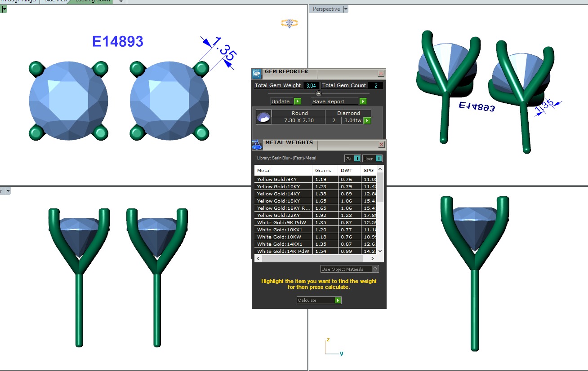
Task: Toggle the User switch in Metal Weights
Action: 372,158
